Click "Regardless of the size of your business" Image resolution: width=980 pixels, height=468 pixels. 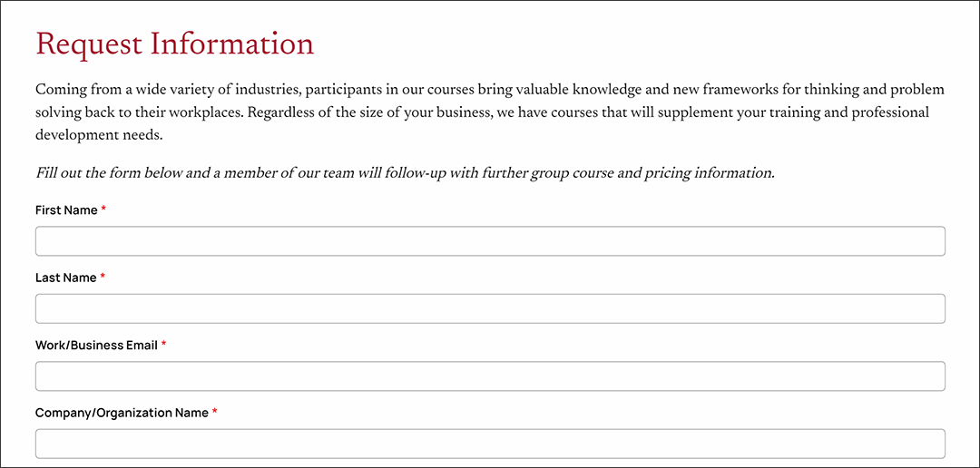[x=370, y=112]
